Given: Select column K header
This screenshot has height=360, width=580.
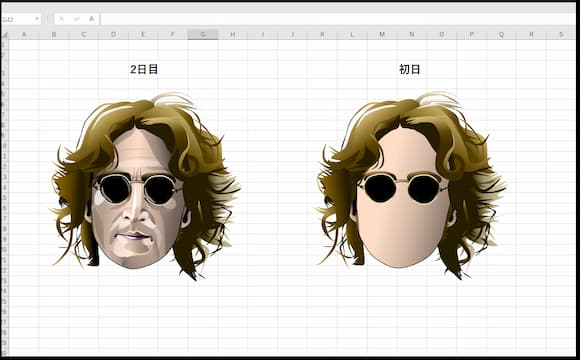Looking at the screenshot, I should (x=322, y=35).
